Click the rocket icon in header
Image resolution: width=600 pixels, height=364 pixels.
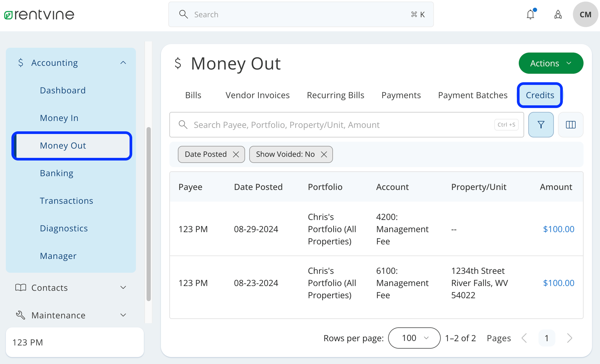558,15
